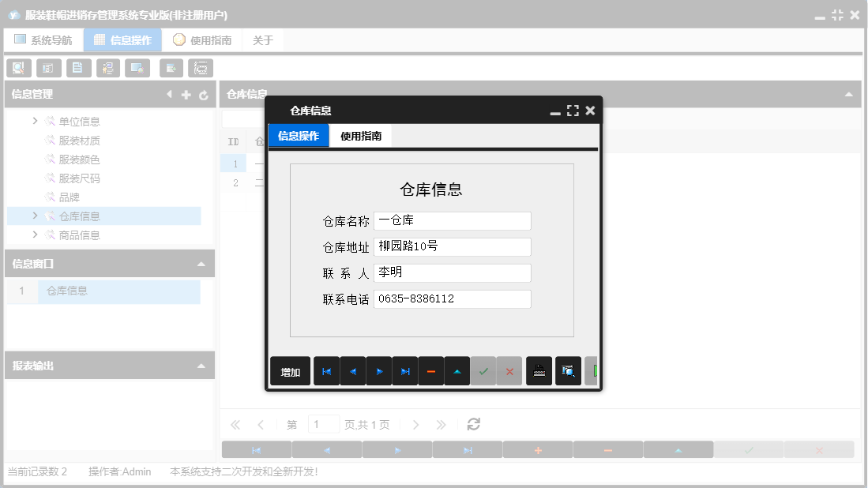Delete current record with red minus icon
The height and width of the screenshot is (488, 868).
431,370
